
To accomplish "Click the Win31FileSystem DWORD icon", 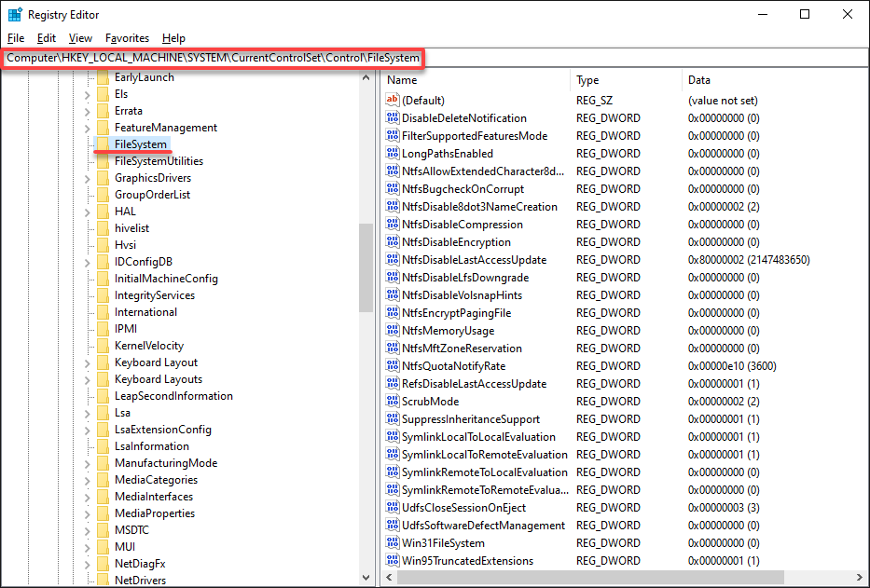I will point(393,542).
